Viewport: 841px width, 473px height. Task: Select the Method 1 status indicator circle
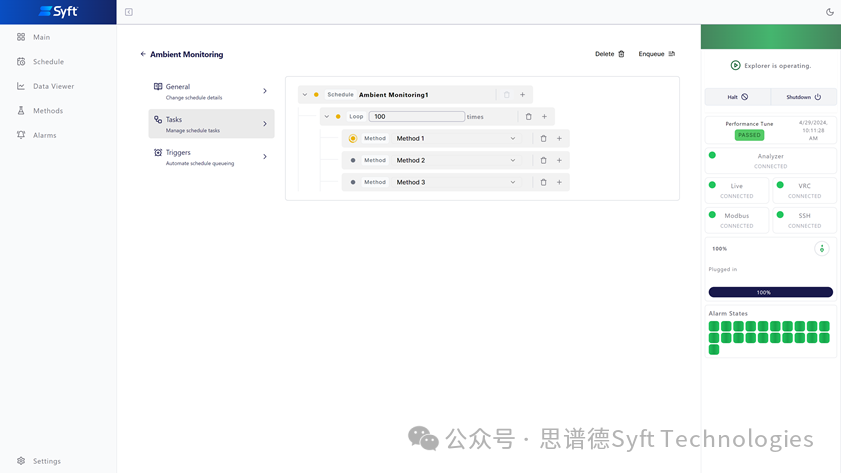click(x=353, y=138)
